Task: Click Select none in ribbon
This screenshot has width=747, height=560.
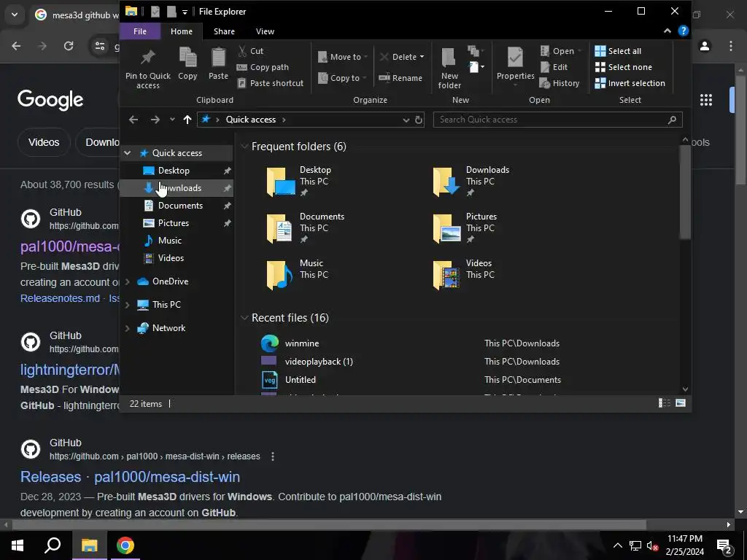Action: [624, 67]
